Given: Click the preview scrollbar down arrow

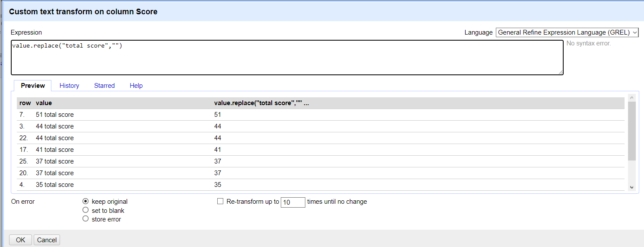Looking at the screenshot, I should [x=631, y=187].
